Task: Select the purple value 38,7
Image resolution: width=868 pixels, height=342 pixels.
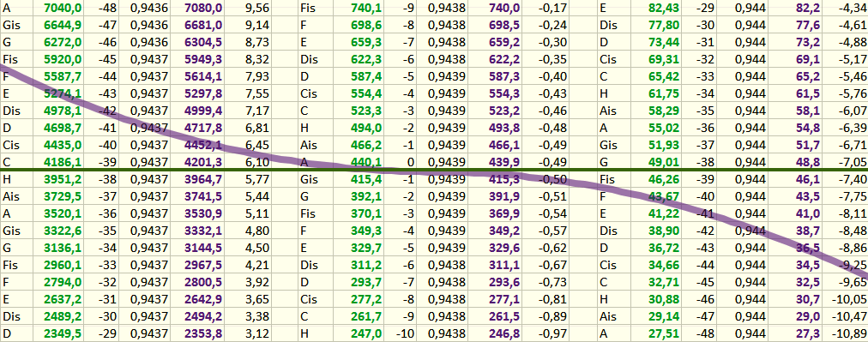Action: click(808, 230)
